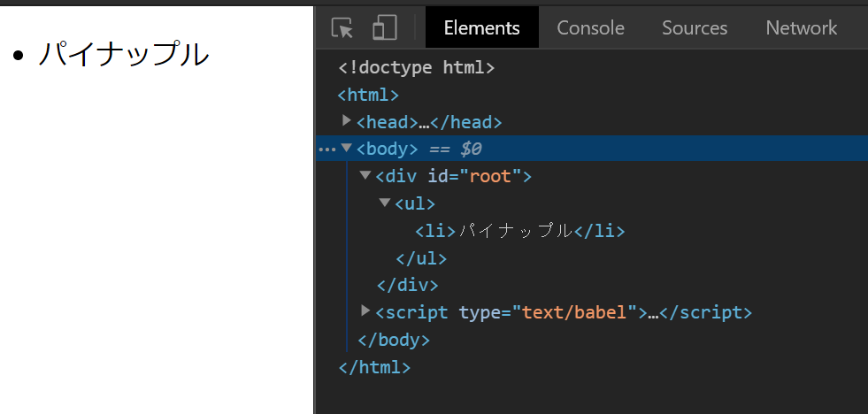
Task: Select the closing </div> row
Action: 407,286
